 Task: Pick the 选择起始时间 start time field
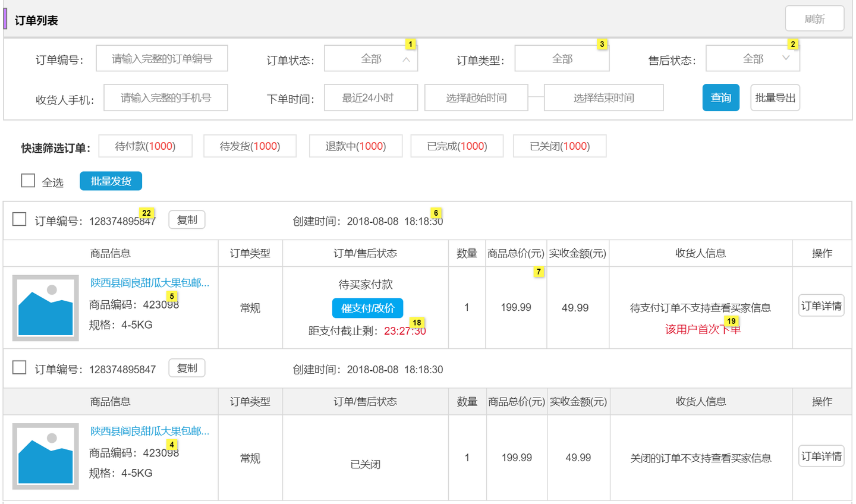pos(476,97)
